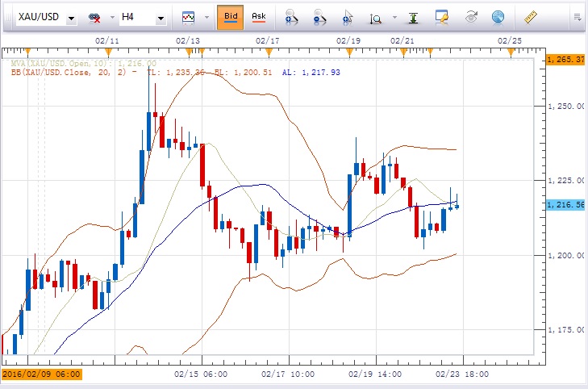Click the blue radar globe icon

(x=498, y=17)
